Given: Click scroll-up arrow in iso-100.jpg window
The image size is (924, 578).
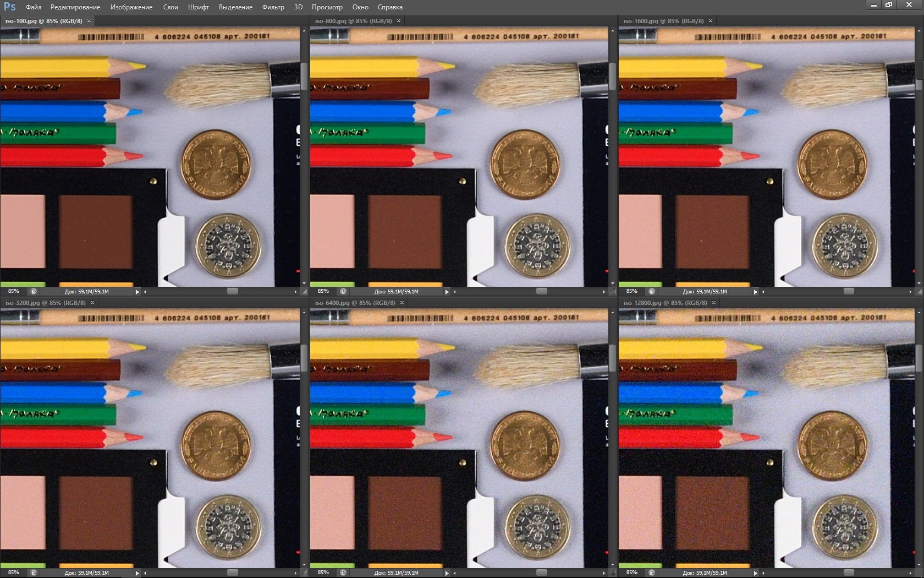Looking at the screenshot, I should [x=304, y=31].
